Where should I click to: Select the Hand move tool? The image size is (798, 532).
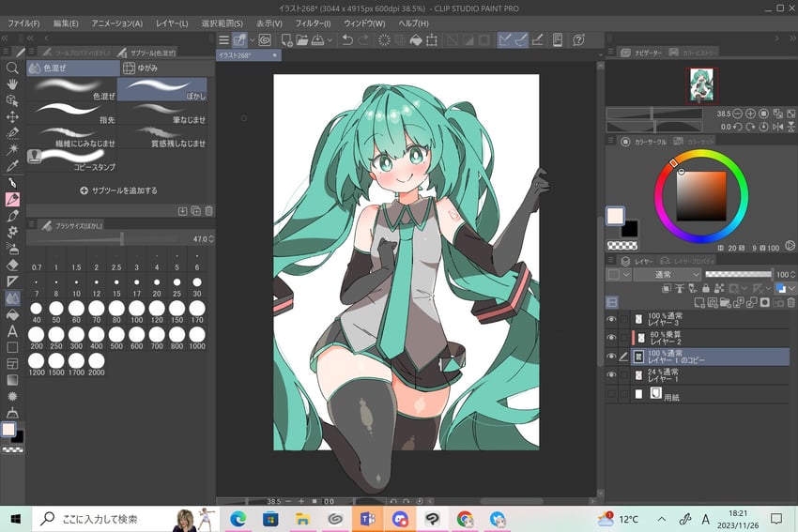coord(12,84)
